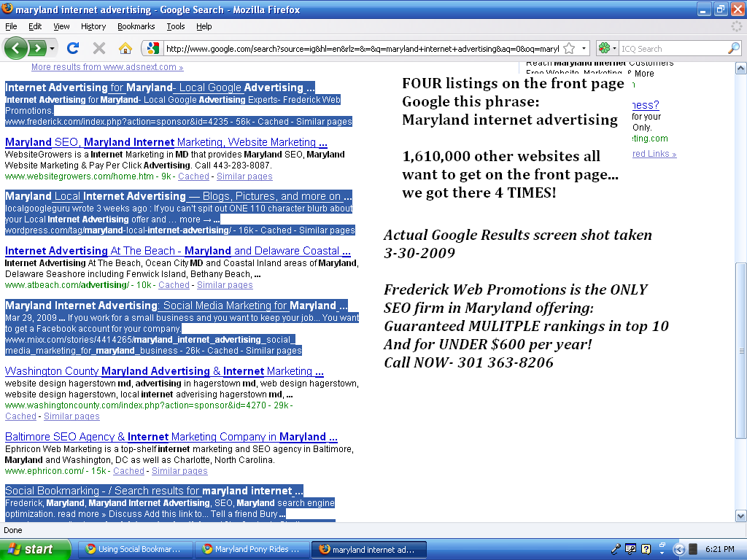
Task: Open 'Washington County Maryland Advertising' result
Action: tap(164, 371)
